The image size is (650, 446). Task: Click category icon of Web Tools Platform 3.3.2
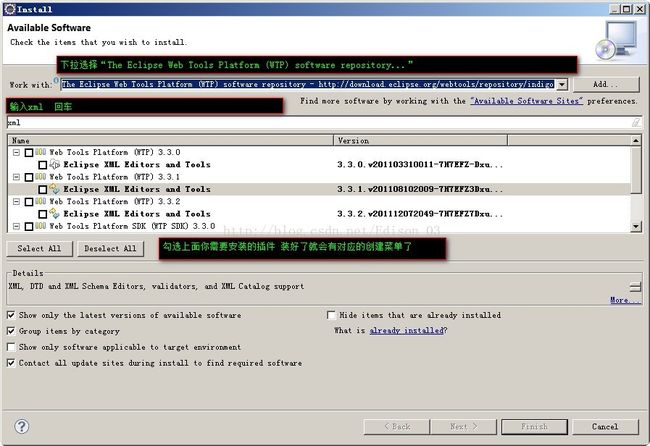(x=40, y=201)
